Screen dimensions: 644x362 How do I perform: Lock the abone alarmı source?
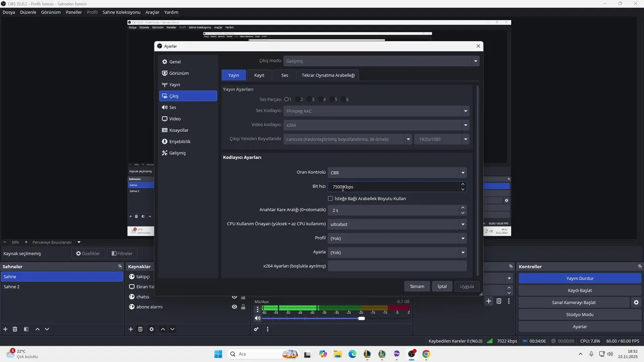tap(244, 307)
